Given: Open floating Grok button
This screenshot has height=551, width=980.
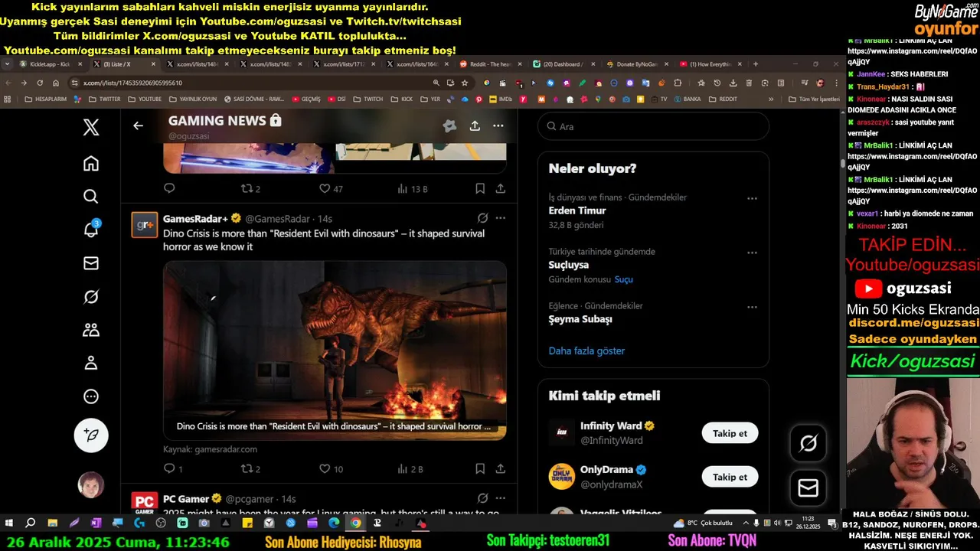Looking at the screenshot, I should pyautogui.click(x=808, y=443).
